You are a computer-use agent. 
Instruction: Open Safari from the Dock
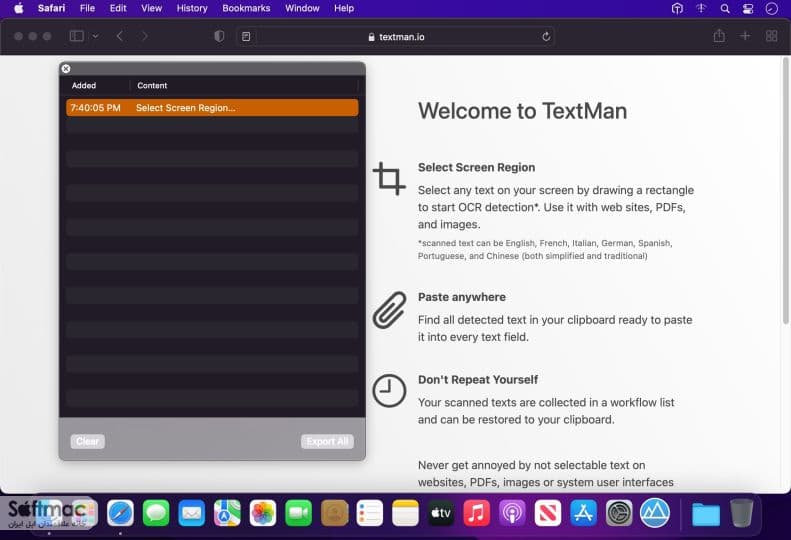point(120,513)
